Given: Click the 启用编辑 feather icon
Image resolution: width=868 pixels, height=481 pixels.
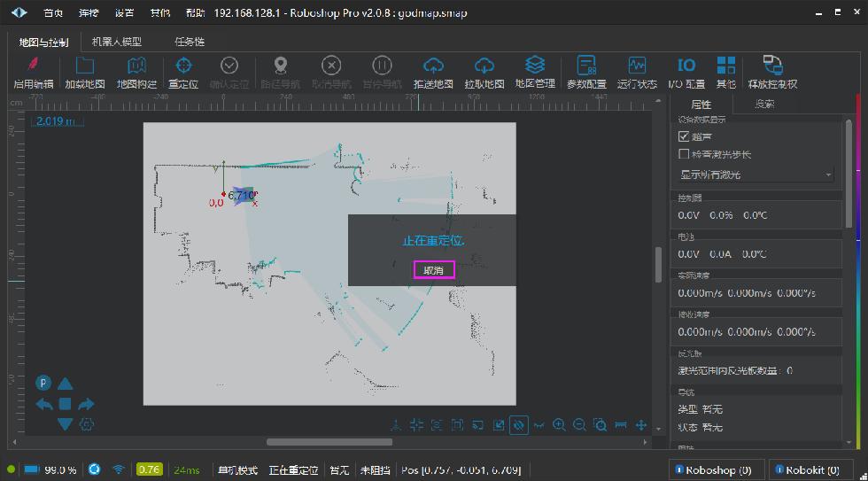Looking at the screenshot, I should [34, 66].
